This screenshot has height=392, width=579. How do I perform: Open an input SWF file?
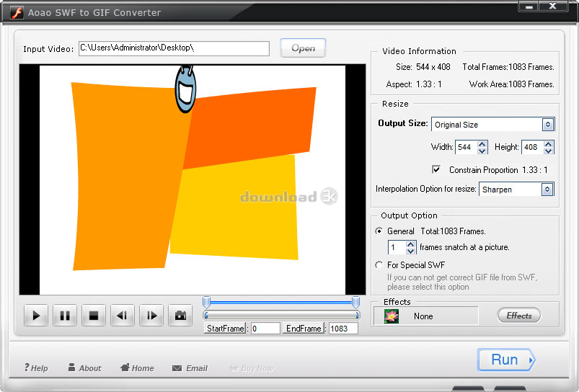[303, 48]
